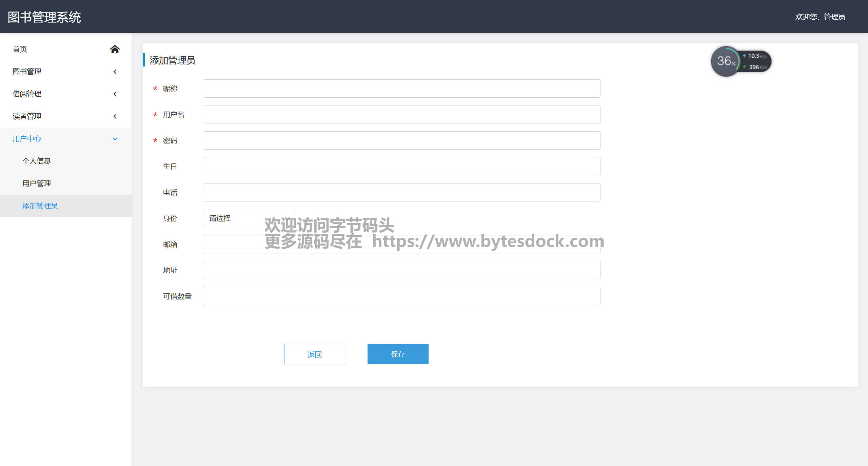Open the 个人信息 submenu item
This screenshot has width=868, height=466.
coord(37,161)
